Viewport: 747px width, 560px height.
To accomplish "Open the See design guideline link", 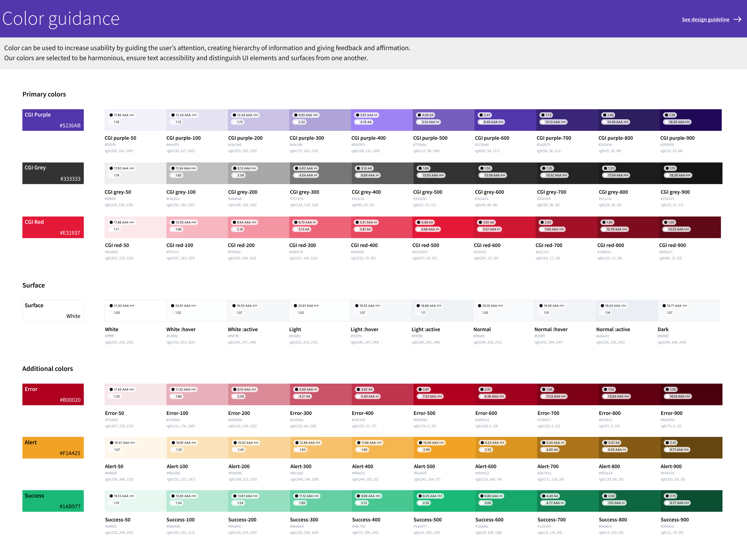I will point(705,19).
